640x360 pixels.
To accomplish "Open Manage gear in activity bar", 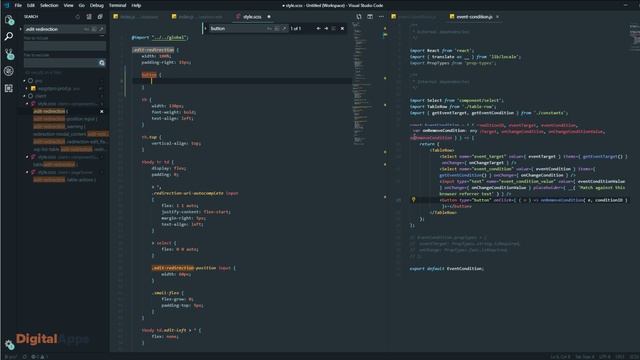I will point(9,344).
